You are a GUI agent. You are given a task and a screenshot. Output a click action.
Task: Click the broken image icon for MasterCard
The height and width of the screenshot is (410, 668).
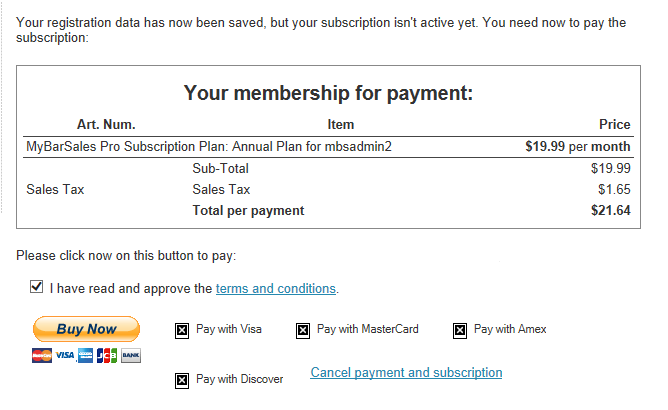pos(303,330)
